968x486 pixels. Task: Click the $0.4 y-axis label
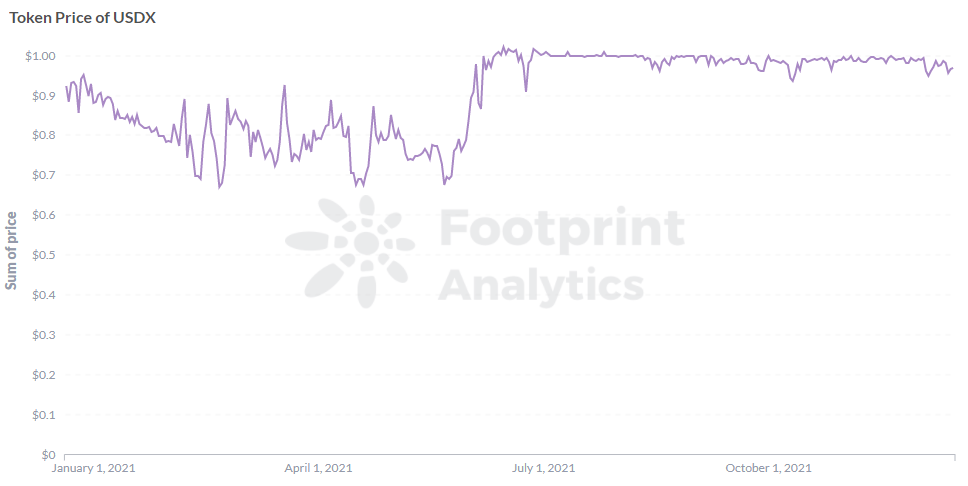44,295
